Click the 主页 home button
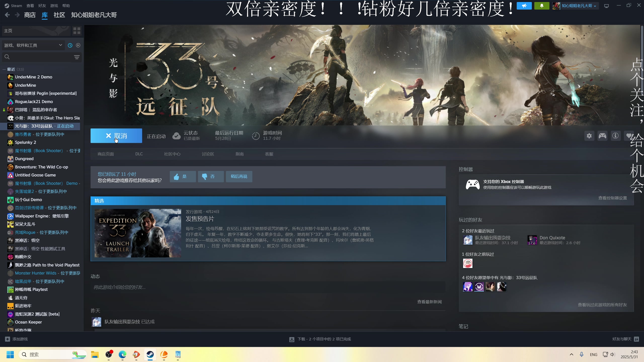 tap(36, 31)
